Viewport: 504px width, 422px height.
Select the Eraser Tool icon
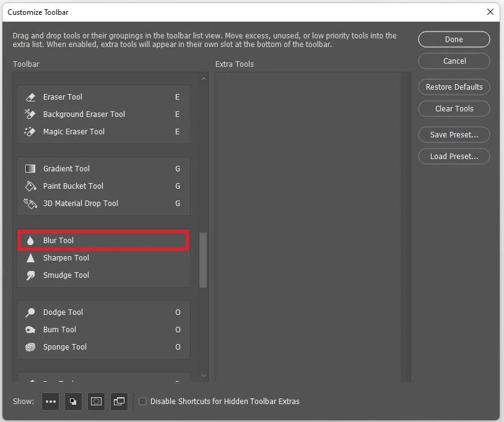point(30,97)
